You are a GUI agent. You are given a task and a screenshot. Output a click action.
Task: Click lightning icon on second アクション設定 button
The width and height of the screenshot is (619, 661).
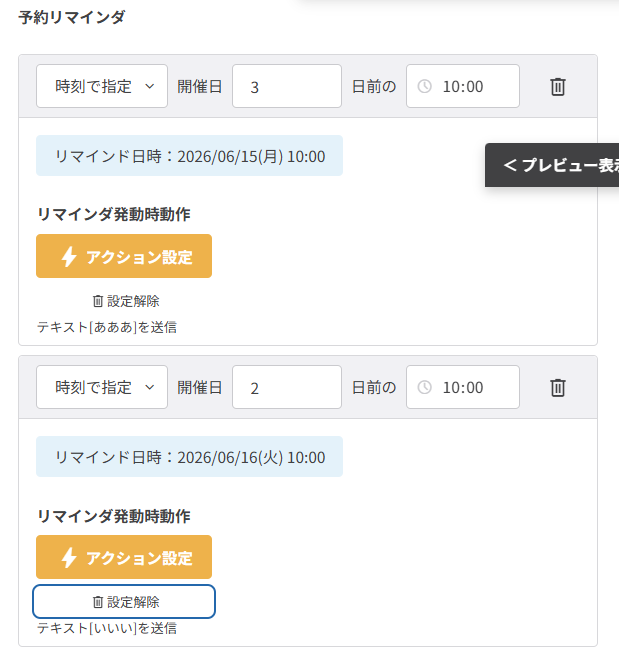[x=69, y=558]
